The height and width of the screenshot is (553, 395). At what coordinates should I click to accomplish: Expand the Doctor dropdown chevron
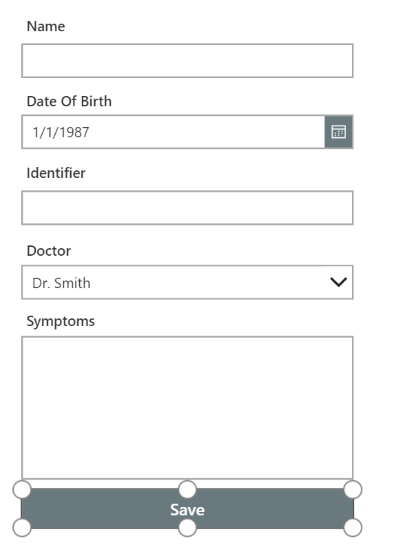tap(339, 282)
